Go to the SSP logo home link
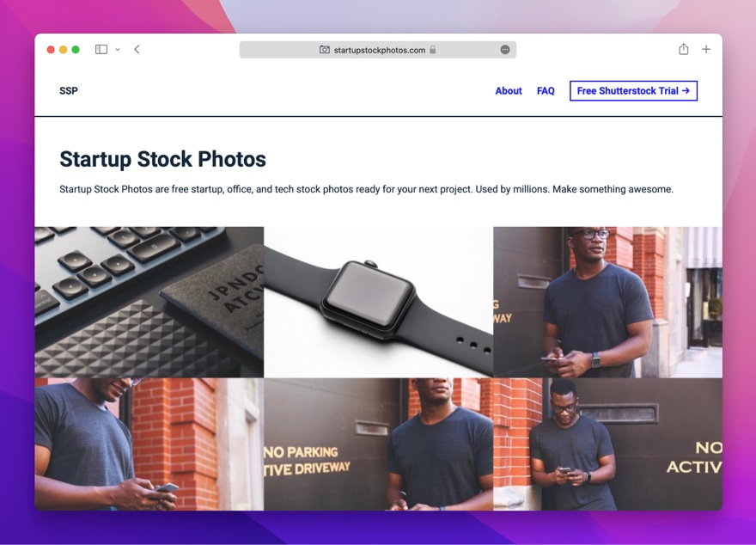The image size is (756, 545). 69,90
